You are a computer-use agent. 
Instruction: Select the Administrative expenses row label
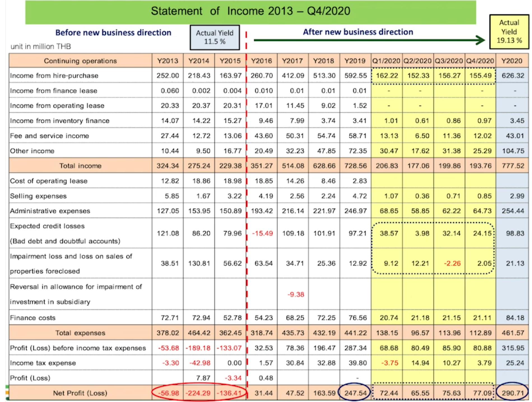[x=50, y=211]
